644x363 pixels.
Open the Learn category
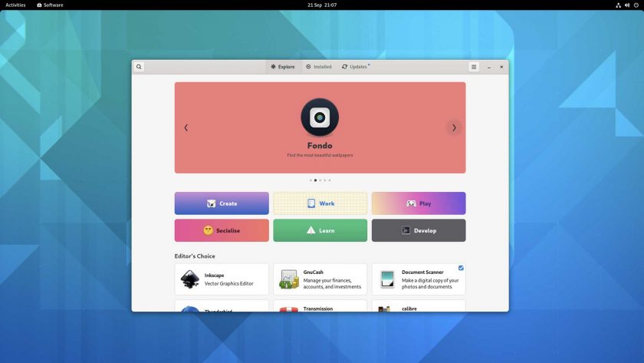[320, 231]
